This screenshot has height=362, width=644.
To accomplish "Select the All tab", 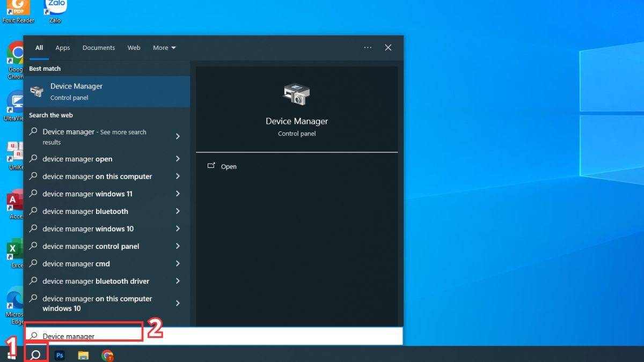I will [x=39, y=48].
